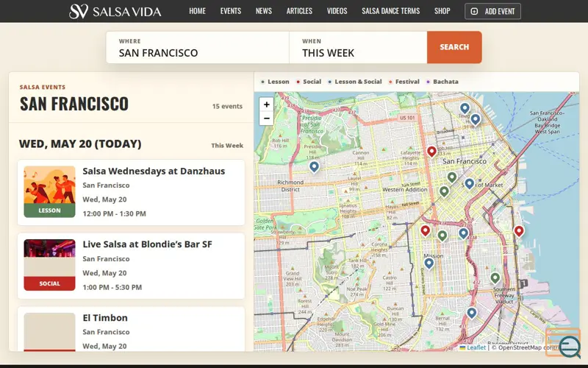Go to the Home page
This screenshot has width=588, height=368.
coord(197,11)
